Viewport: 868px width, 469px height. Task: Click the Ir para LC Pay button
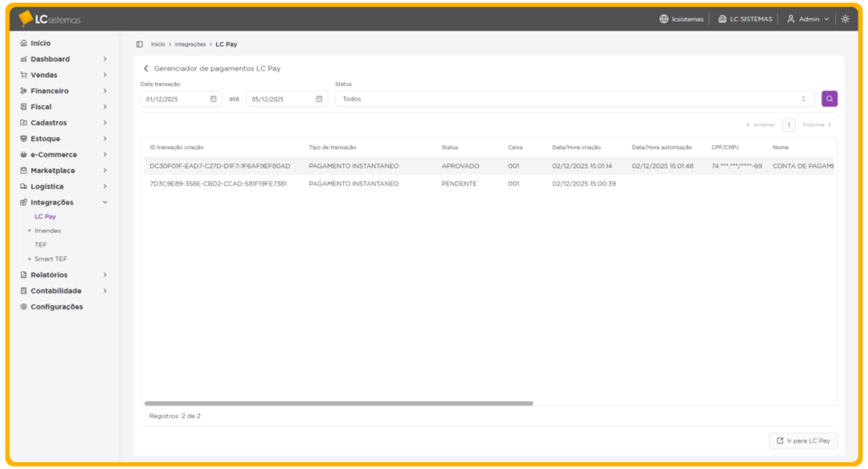point(803,441)
